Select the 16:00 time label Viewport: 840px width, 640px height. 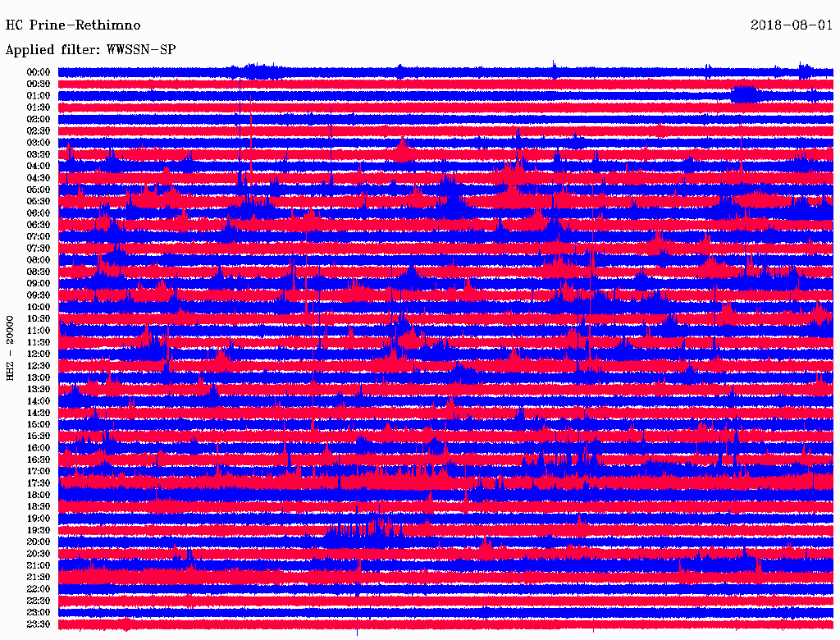coord(38,448)
